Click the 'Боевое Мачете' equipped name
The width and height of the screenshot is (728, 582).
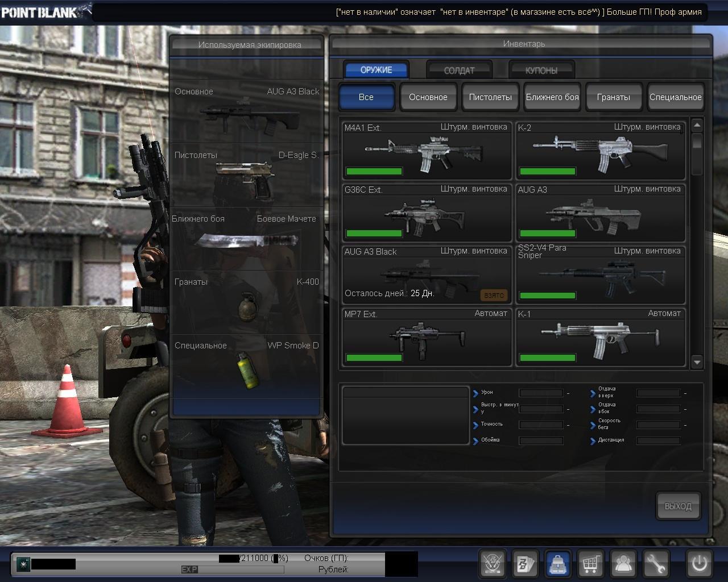coord(286,219)
